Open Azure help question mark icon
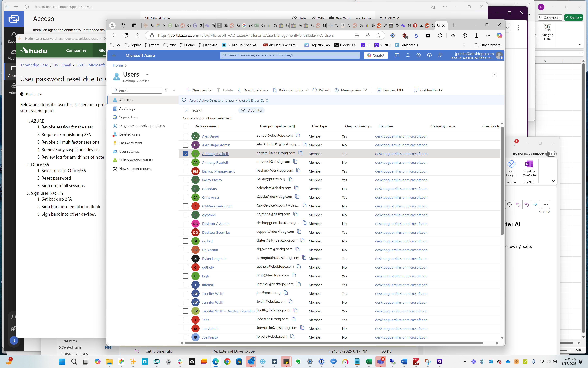588x368 pixels. point(429,55)
